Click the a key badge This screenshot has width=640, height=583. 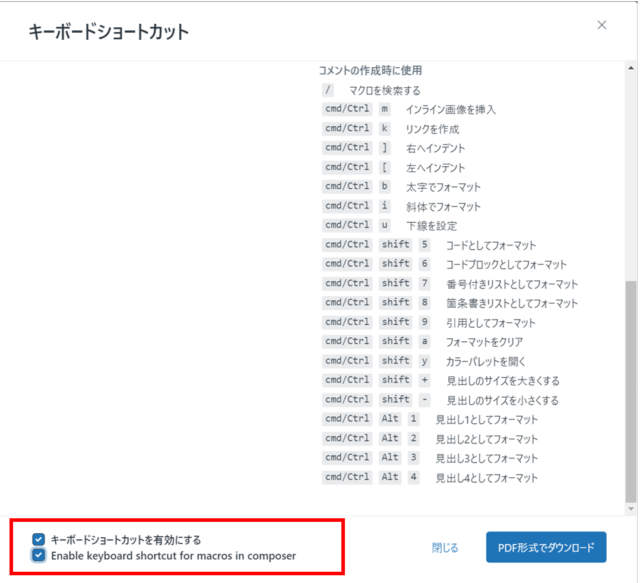click(x=424, y=341)
